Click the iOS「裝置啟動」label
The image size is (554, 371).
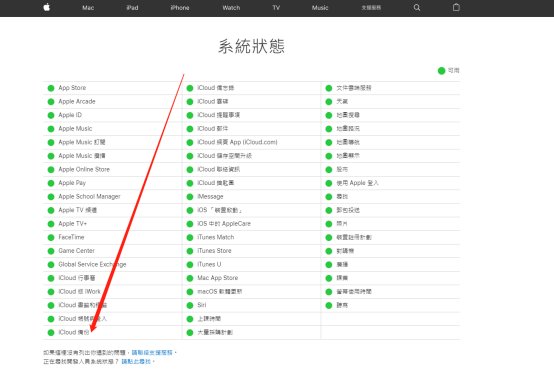pyautogui.click(x=220, y=210)
